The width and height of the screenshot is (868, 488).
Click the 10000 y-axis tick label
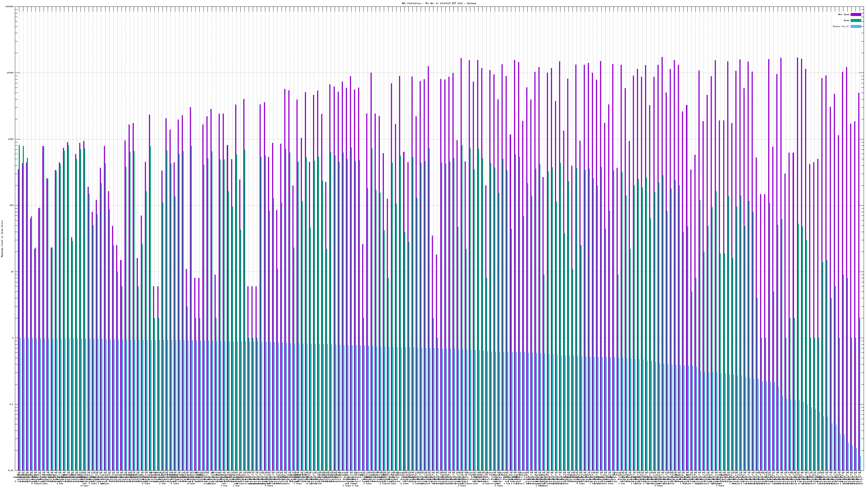tap(11, 73)
